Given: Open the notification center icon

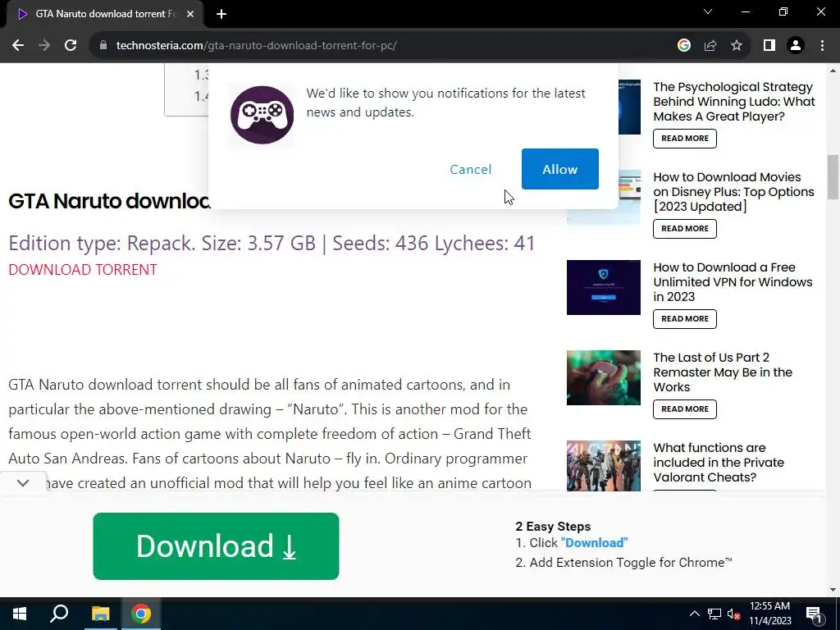Looking at the screenshot, I should coord(814,614).
